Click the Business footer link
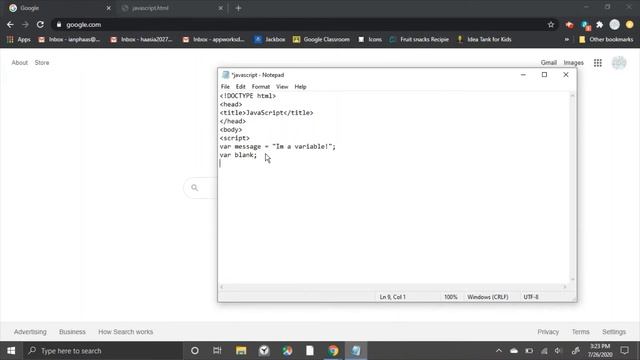 [72, 332]
